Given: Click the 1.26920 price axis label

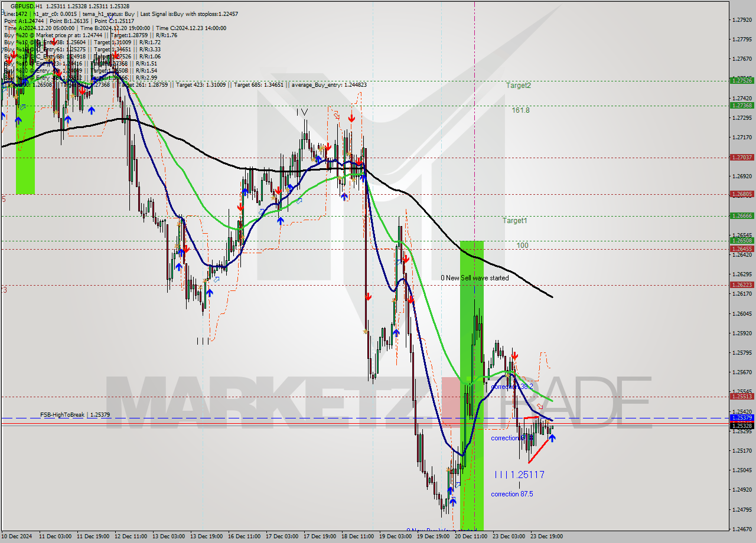Looking at the screenshot, I should (742, 176).
